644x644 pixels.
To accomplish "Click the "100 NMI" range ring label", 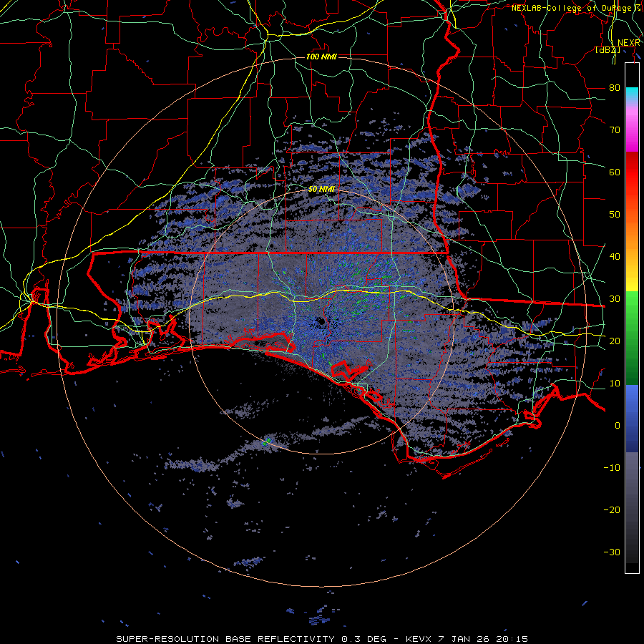I will pos(321,57).
